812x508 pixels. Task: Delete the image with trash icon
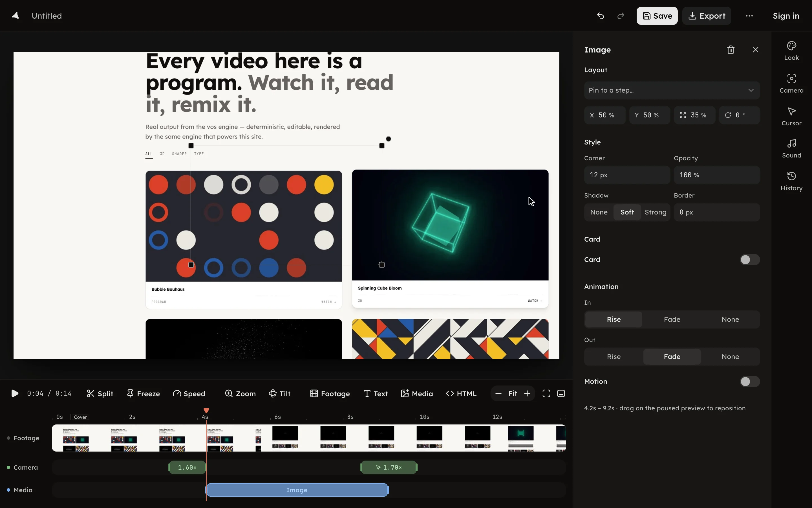(731, 50)
